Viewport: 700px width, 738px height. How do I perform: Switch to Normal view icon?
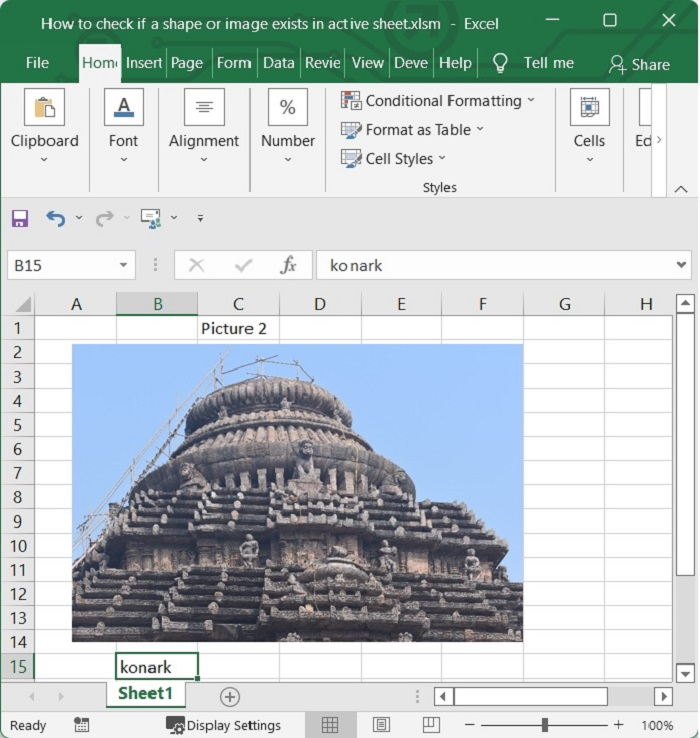pyautogui.click(x=330, y=725)
